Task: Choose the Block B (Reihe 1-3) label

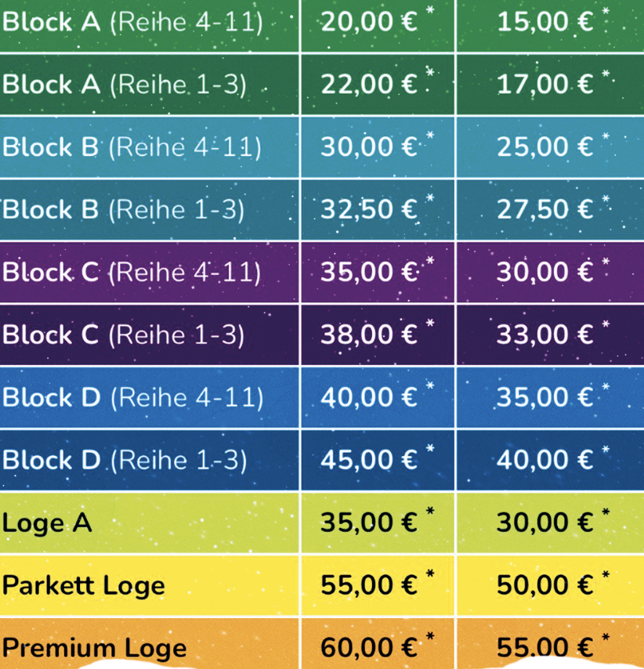Action: click(123, 209)
